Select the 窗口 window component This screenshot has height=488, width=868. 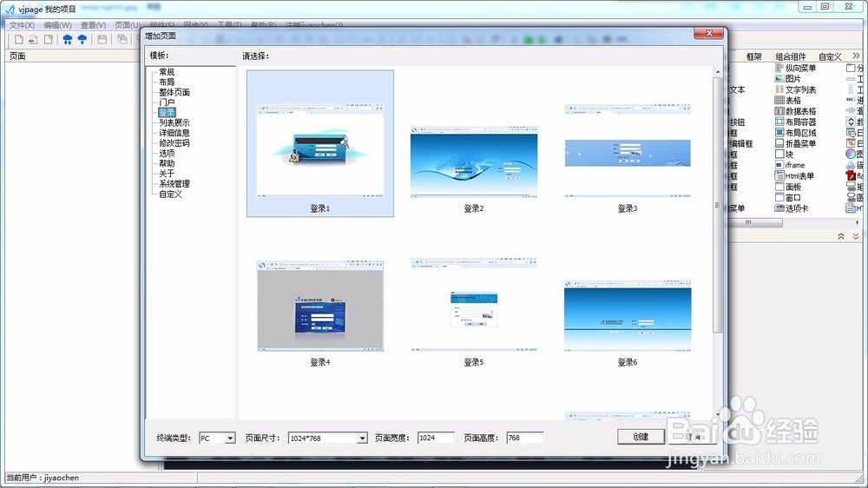click(788, 198)
